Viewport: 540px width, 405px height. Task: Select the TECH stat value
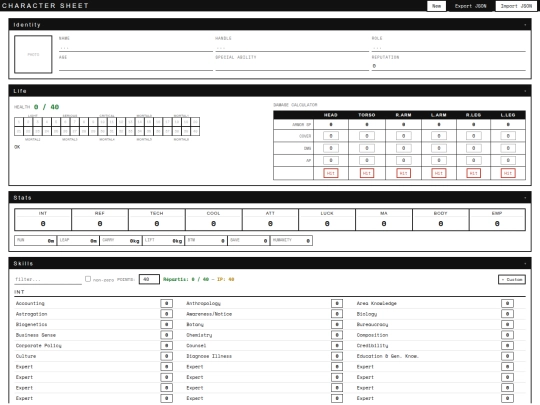point(157,224)
